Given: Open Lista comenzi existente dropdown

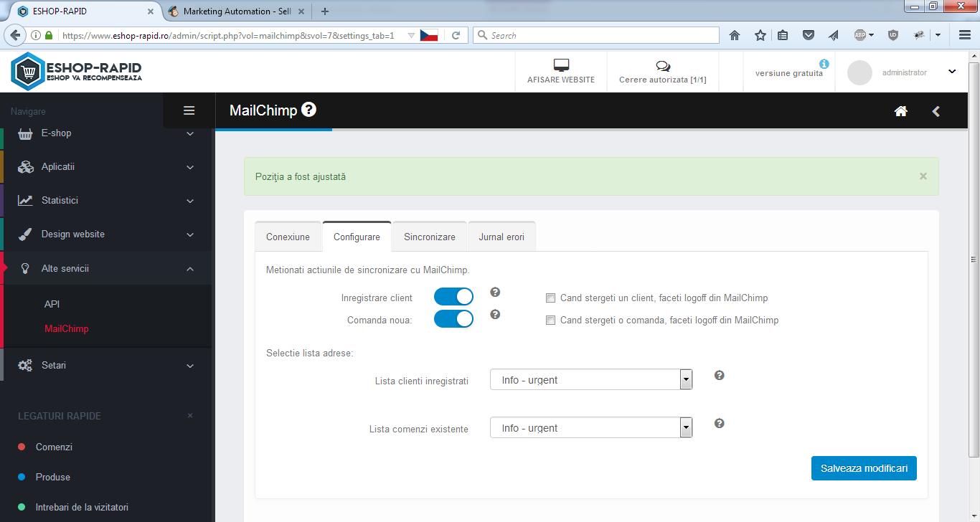Looking at the screenshot, I should tap(591, 428).
